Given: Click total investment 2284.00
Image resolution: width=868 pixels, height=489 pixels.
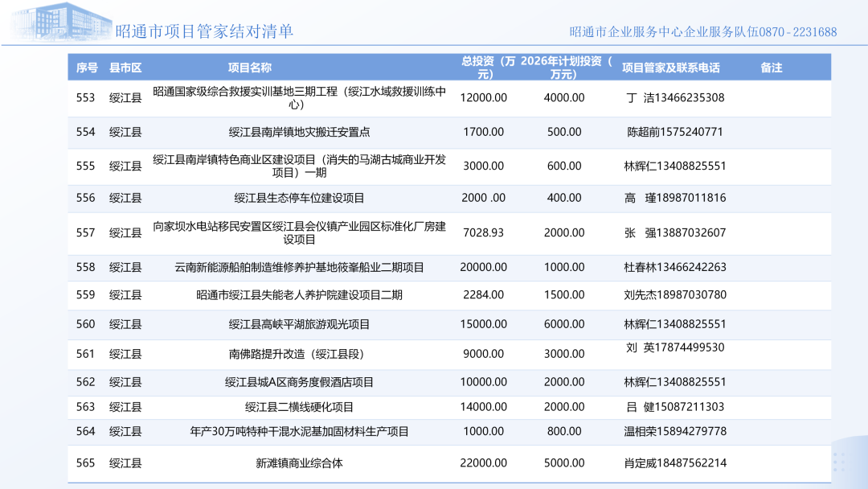Looking at the screenshot, I should click(483, 295).
